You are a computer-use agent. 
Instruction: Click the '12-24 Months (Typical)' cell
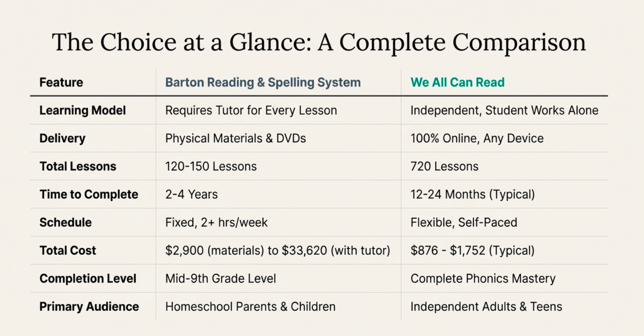(472, 195)
